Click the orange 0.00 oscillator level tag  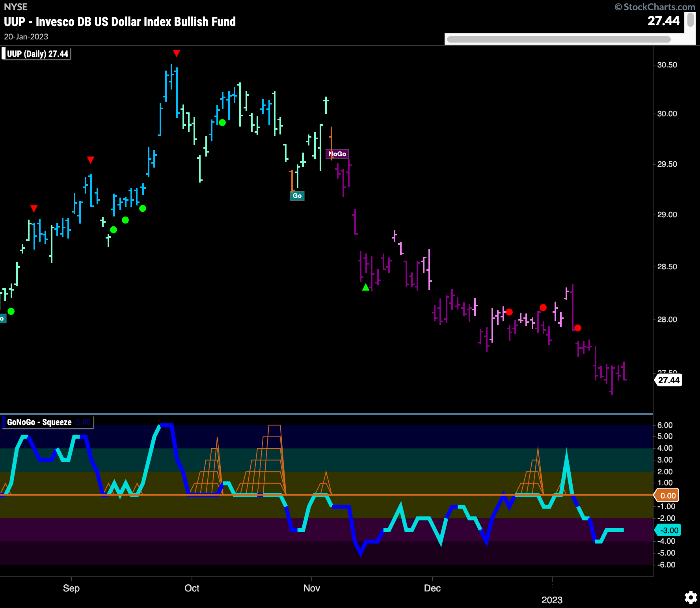coord(667,495)
